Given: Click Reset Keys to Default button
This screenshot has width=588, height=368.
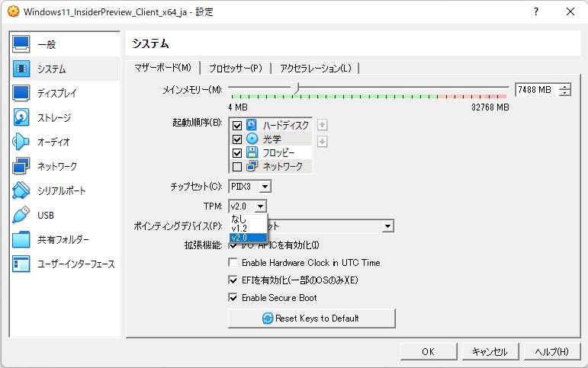Looking at the screenshot, I should coord(312,318).
